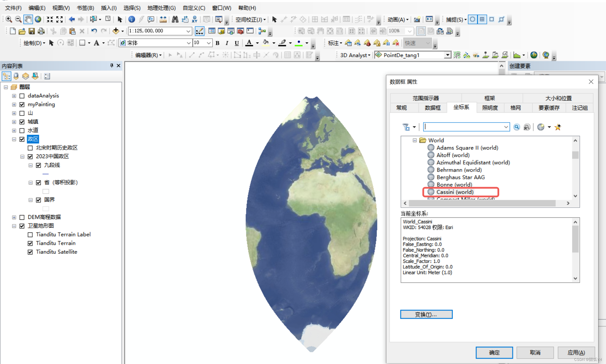Uncheck the Tianditu Satellite layer
This screenshot has width=606, height=364.
point(30,252)
